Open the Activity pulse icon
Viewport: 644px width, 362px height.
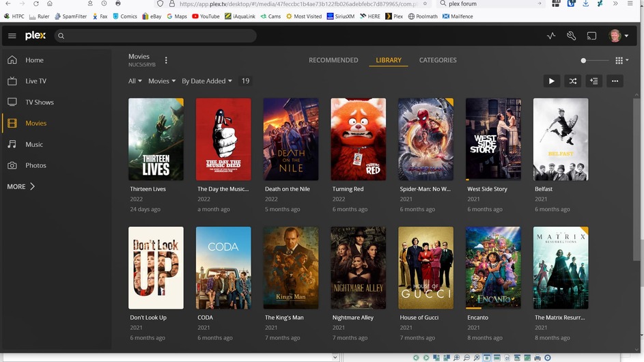(x=551, y=36)
